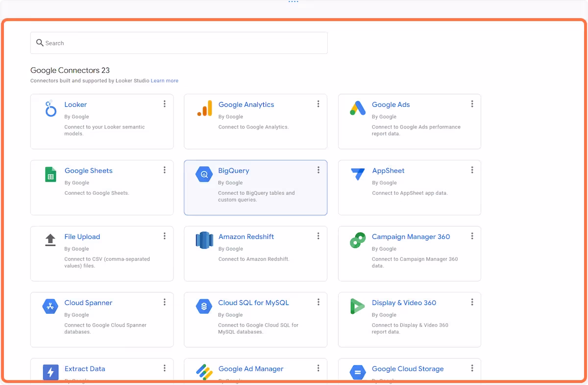588x385 pixels.
Task: Open the Cloud Spanner card's three-dot menu
Action: (165, 302)
